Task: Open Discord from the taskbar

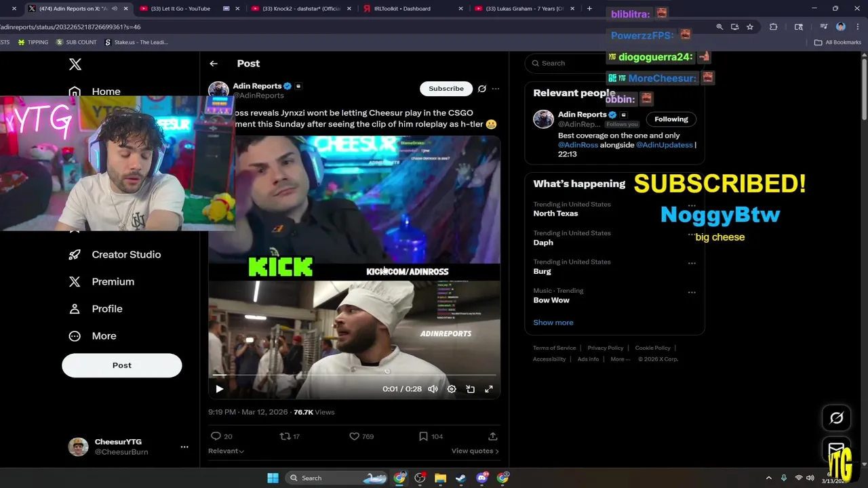Action: (482, 478)
